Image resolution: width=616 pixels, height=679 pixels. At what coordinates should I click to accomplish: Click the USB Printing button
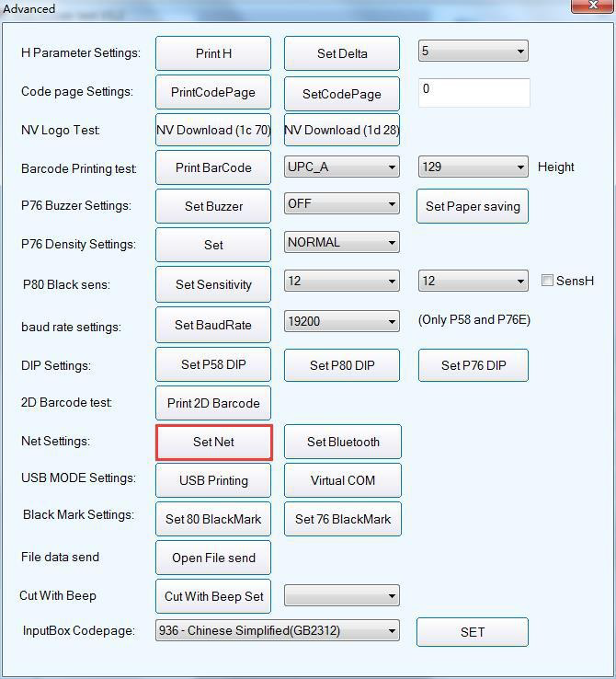point(213,480)
